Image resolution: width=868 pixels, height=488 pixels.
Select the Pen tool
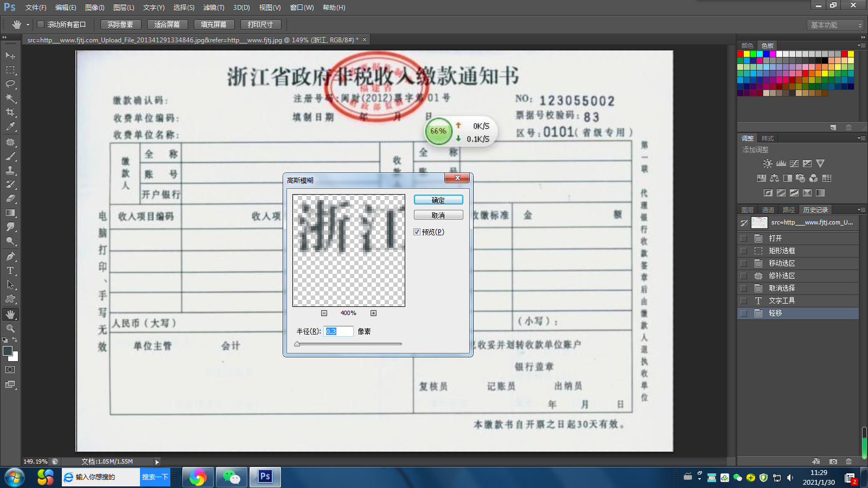pyautogui.click(x=10, y=256)
